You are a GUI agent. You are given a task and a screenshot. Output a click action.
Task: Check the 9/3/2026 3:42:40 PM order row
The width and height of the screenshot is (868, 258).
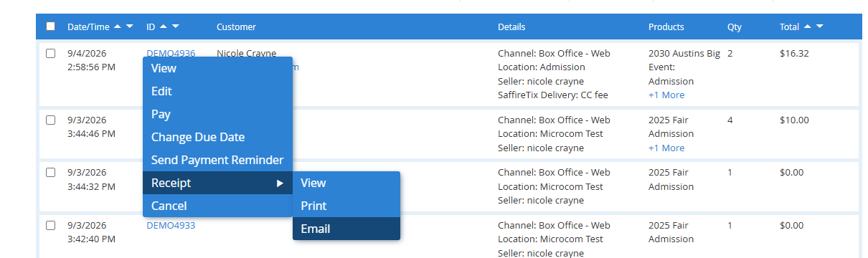(x=50, y=226)
